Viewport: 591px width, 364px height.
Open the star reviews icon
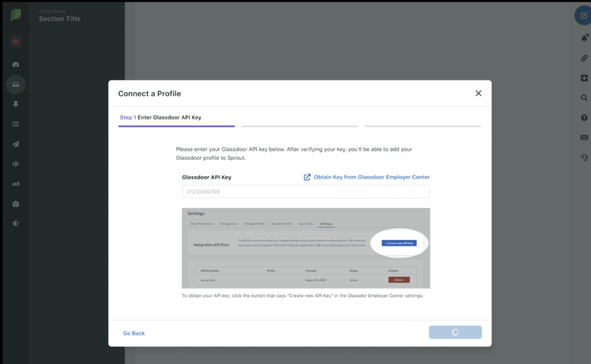[16, 223]
